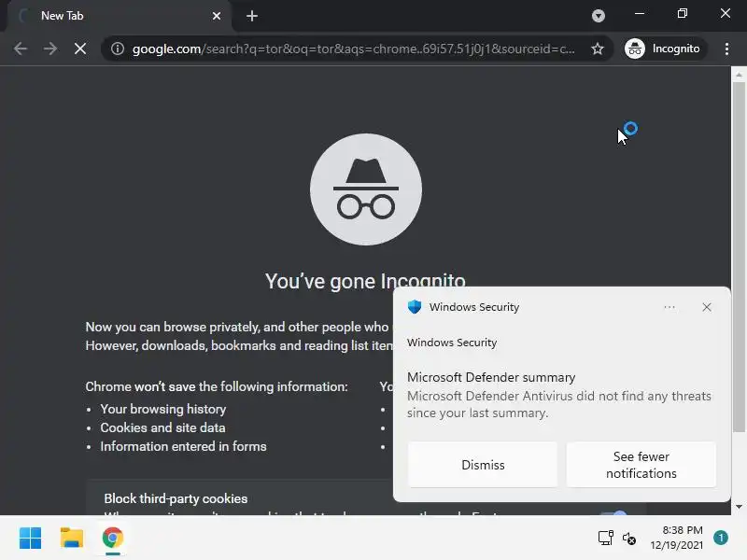Click the page's vertical scrollbar thumb
Viewport: 747px width, 560px height.
[x=739, y=258]
